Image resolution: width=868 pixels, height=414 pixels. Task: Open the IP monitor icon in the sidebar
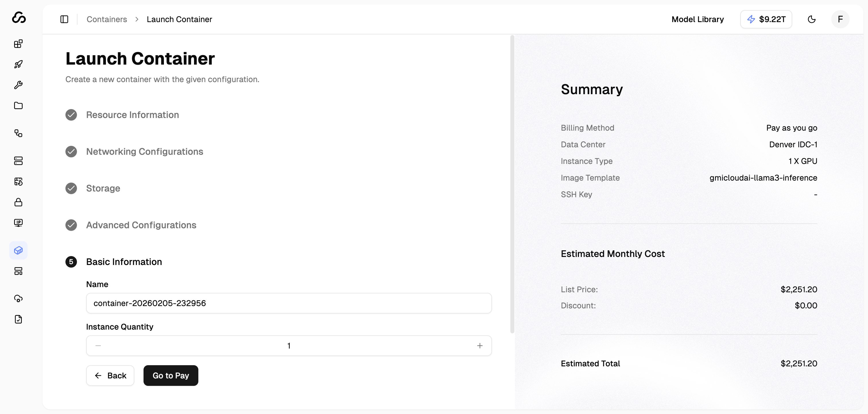click(x=18, y=223)
